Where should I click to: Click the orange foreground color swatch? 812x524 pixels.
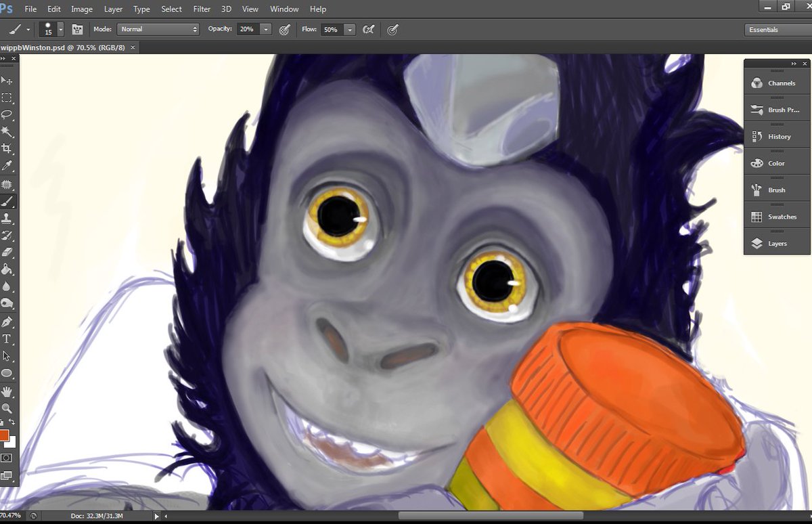[x=3, y=435]
